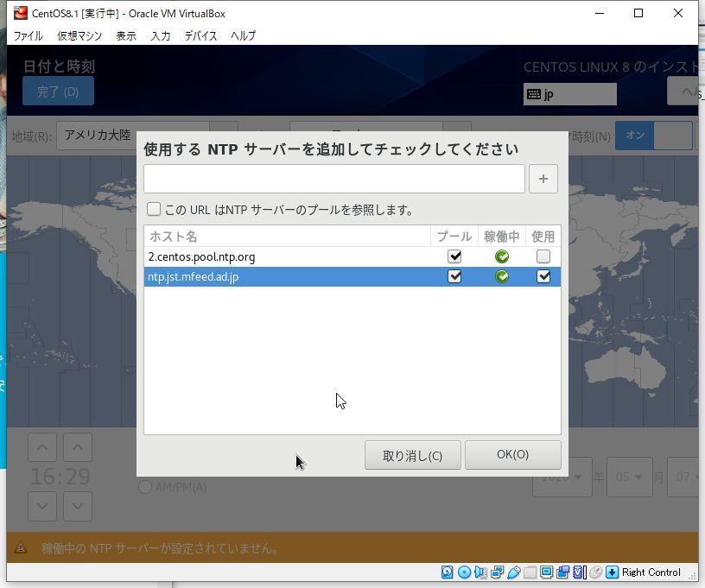This screenshot has width=705, height=588.
Task: Enable use checkbox for 2.centos.pool.ntp.org
Action: 543,256
